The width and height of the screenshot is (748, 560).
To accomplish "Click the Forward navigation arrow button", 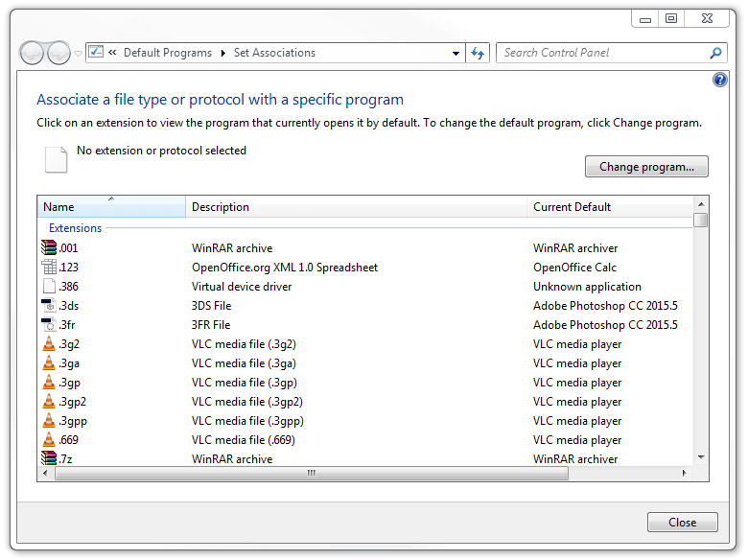I will point(59,53).
